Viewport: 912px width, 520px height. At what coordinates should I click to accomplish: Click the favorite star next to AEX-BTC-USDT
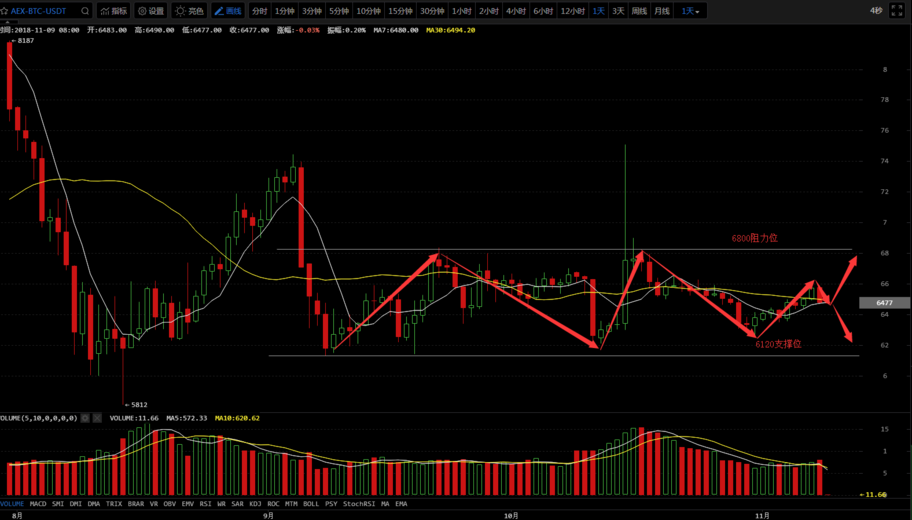4,10
